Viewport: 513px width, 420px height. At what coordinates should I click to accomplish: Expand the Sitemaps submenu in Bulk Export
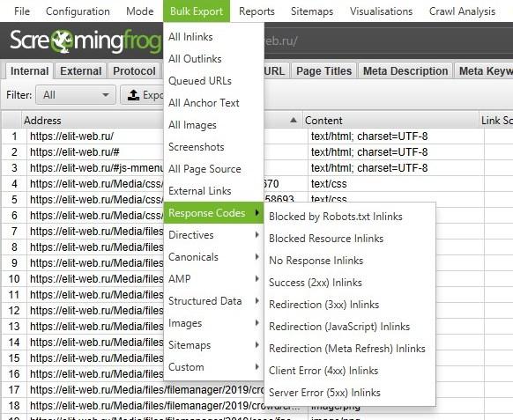tap(213, 345)
